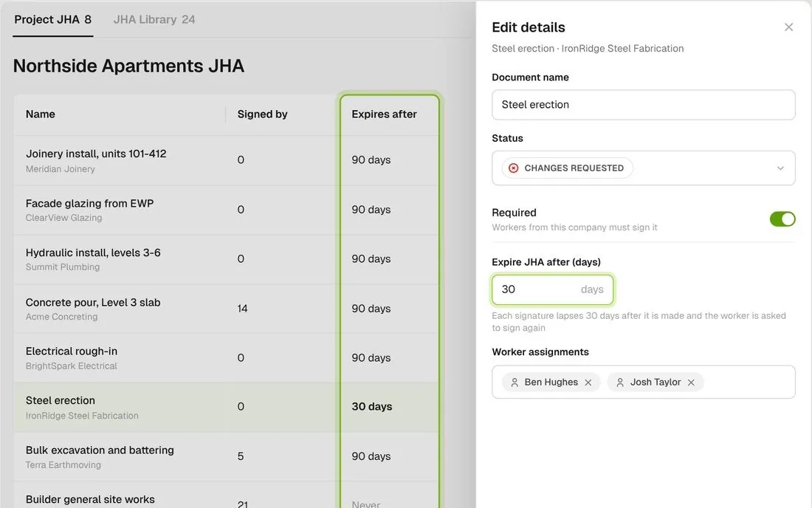Open the Bulk excavation and battering row

226,457
